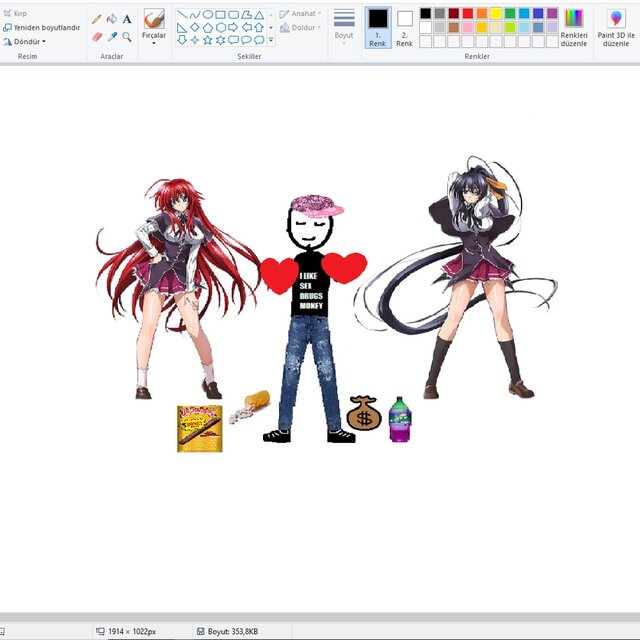Activate 2. Renk background color
Viewport: 640px width, 640px height.
[x=404, y=27]
